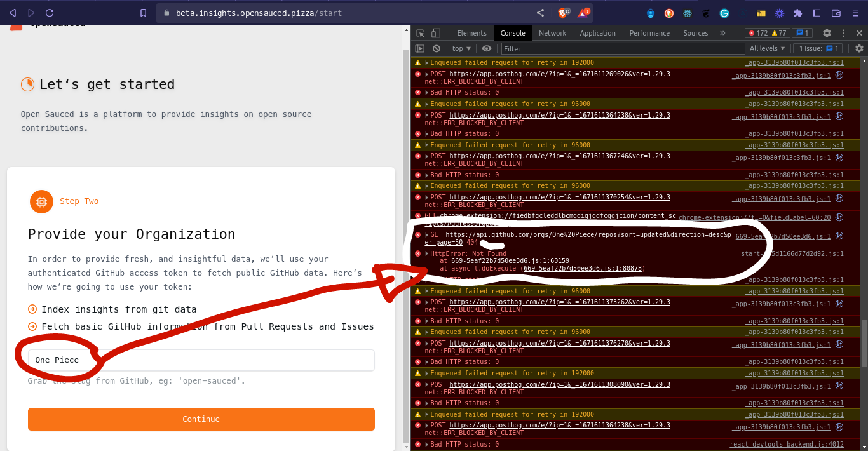868x451 pixels.
Task: Select the inspect element tool in DevTools
Action: 420,32
